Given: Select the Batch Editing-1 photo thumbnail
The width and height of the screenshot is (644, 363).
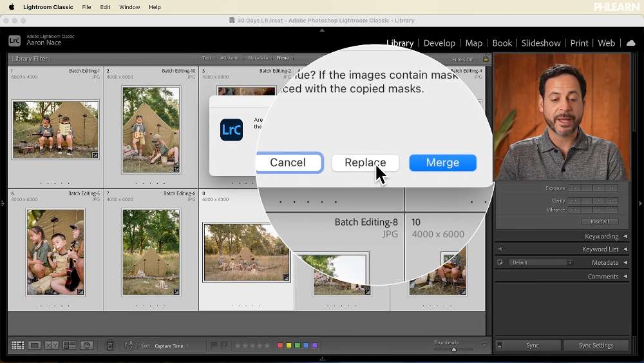Looking at the screenshot, I should (x=55, y=130).
